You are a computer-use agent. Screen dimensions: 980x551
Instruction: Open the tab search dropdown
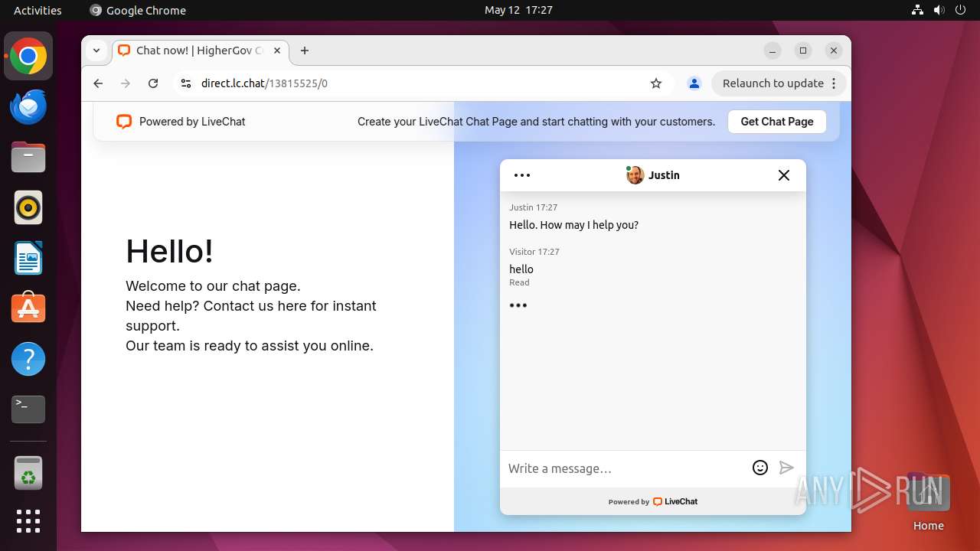(96, 51)
